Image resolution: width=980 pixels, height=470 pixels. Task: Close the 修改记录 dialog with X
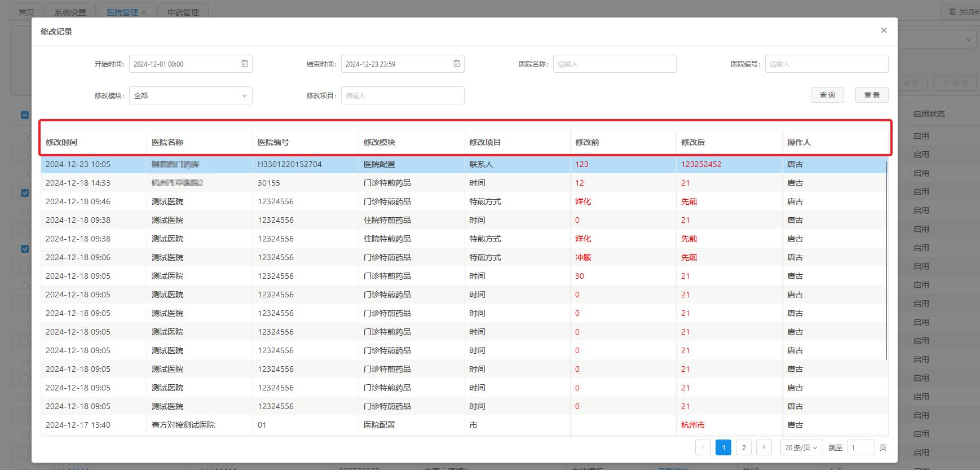click(x=884, y=30)
